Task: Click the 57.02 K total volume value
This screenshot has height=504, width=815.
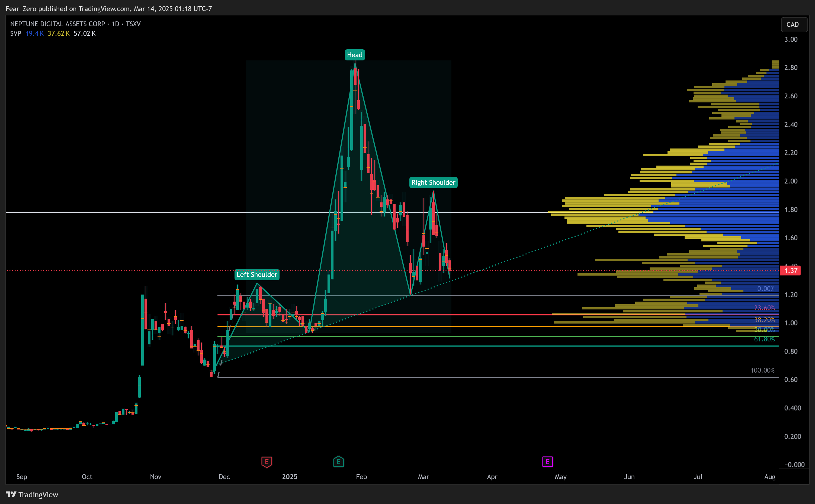Action: 85,34
